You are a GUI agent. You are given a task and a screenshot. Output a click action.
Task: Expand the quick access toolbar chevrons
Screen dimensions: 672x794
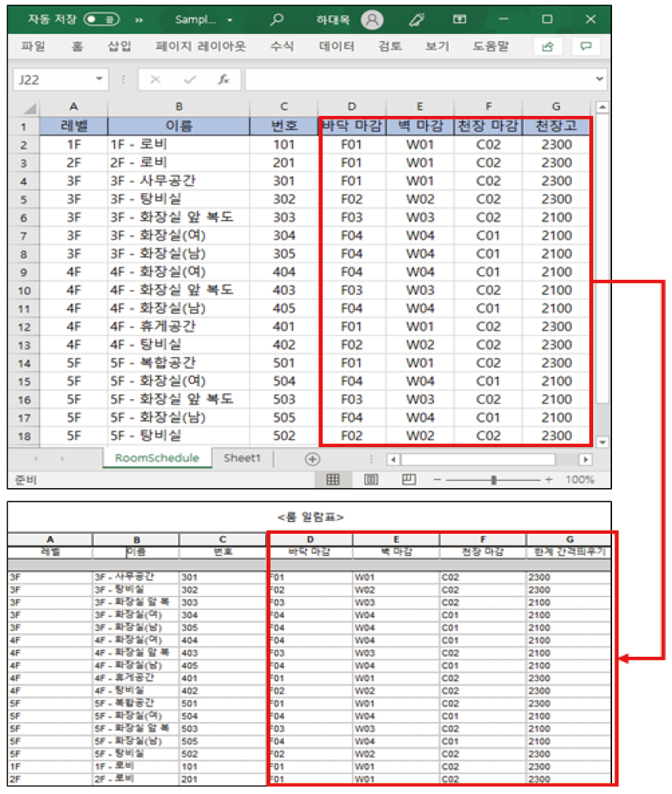point(139,21)
